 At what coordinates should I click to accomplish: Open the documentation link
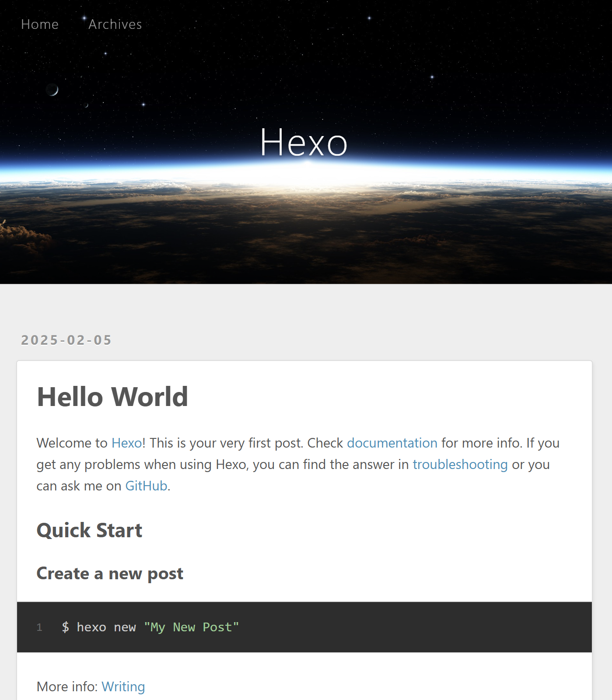point(392,443)
